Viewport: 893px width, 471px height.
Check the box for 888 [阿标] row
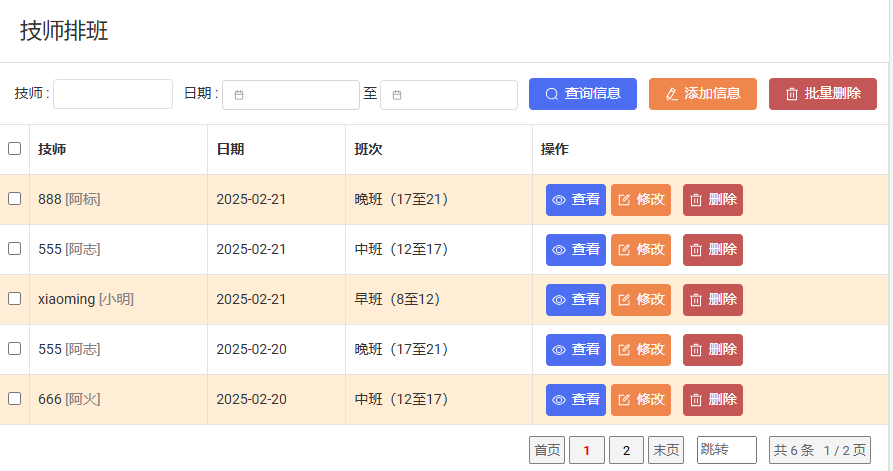[15, 199]
